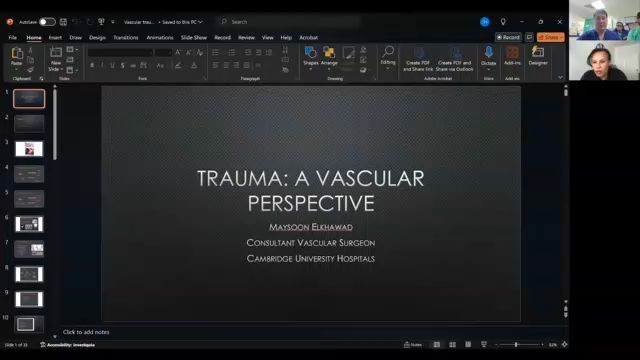The image size is (640, 360).
Task: Click the Save icon in title bar
Action: (x=63, y=22)
